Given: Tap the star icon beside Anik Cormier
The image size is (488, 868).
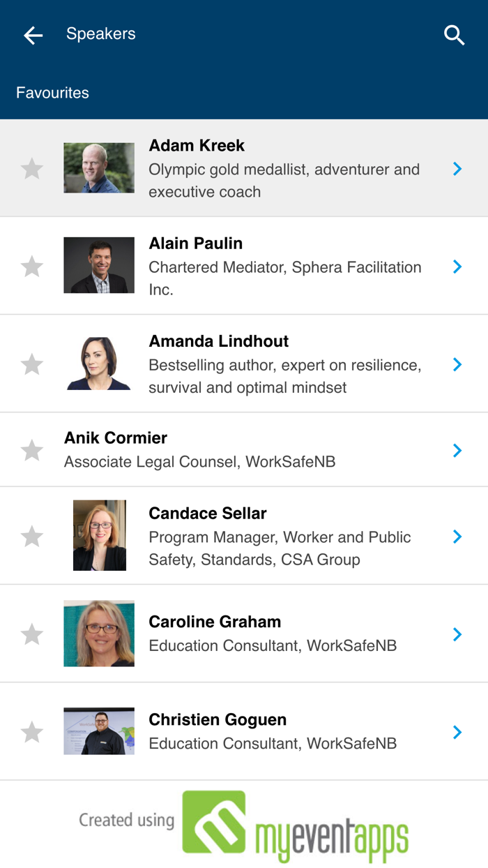Looking at the screenshot, I should click(31, 450).
